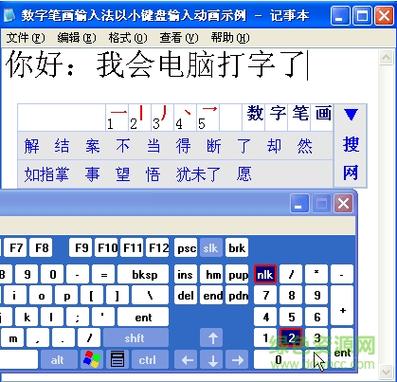Choose candidate character 悟
Image resolution: width=397 pixels, height=382 pixels.
153,174
